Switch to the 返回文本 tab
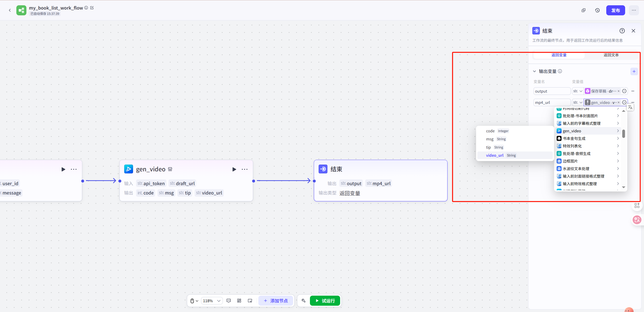 point(611,55)
